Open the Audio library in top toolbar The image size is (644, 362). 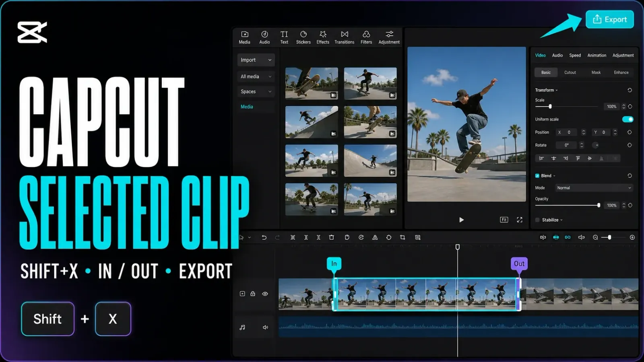tap(264, 37)
